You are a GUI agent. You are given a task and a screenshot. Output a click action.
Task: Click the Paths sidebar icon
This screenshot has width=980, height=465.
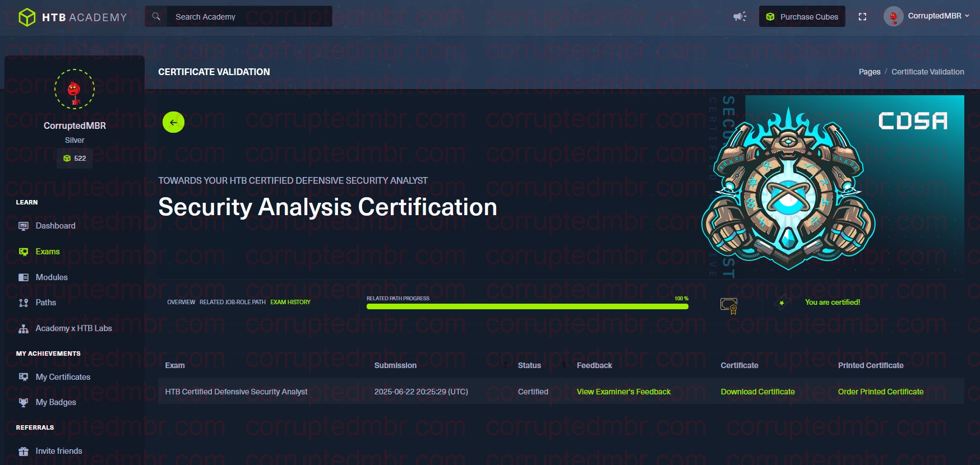24,303
